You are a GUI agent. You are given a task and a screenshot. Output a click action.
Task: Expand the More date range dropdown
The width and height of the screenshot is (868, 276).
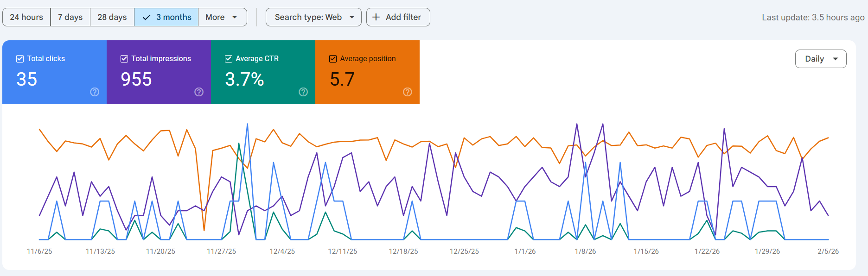(222, 17)
